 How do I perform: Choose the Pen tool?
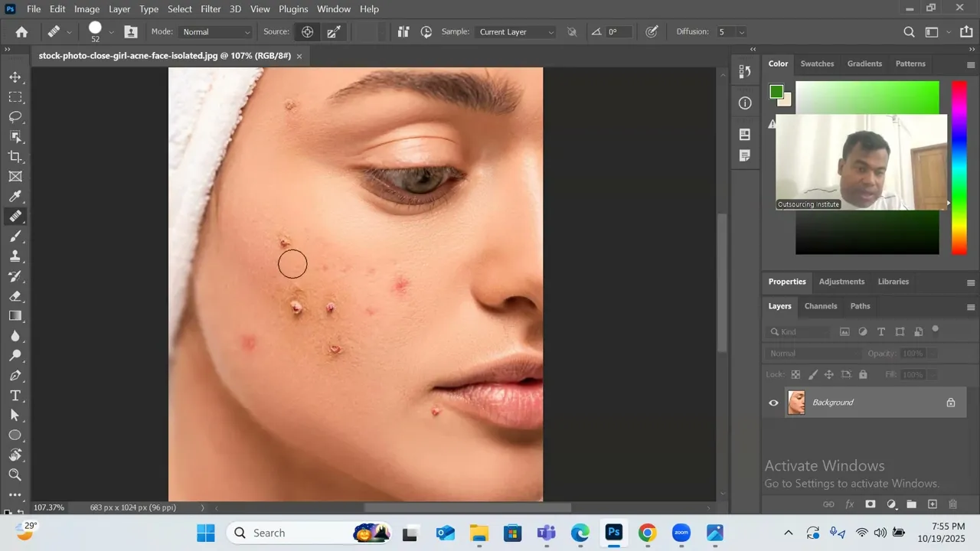point(15,376)
